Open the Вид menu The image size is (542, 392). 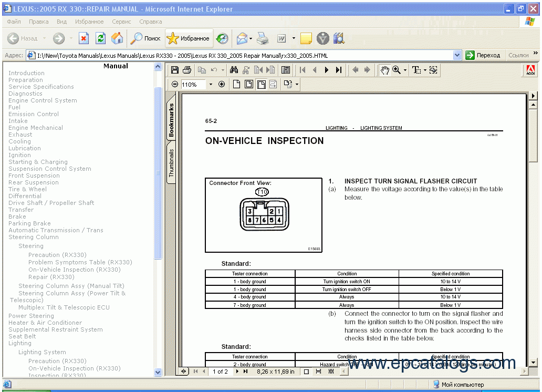tap(61, 22)
